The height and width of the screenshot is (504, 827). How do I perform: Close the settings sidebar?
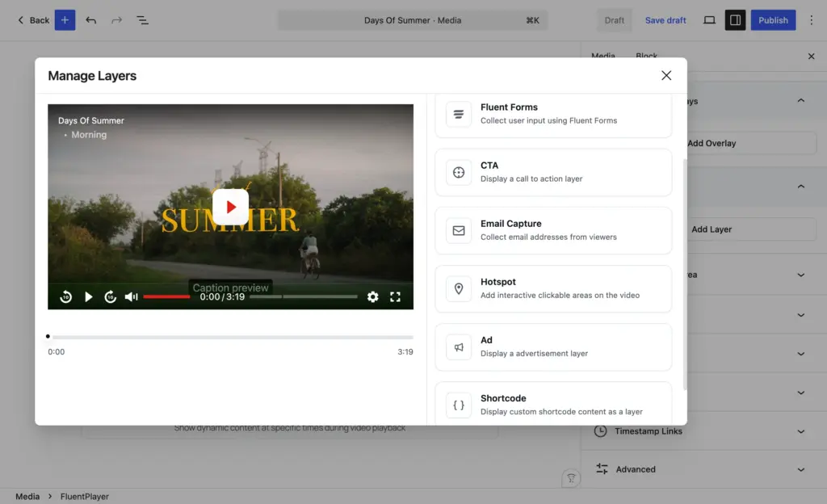(811, 57)
